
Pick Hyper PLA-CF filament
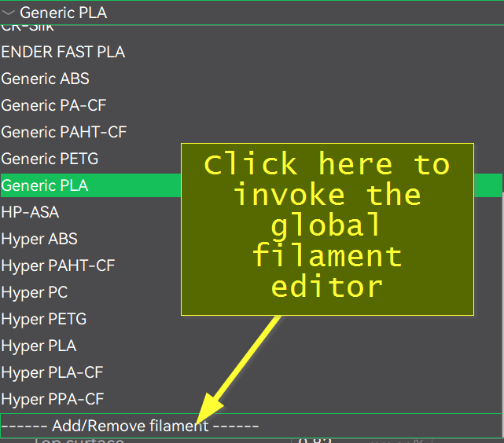pyautogui.click(x=52, y=372)
